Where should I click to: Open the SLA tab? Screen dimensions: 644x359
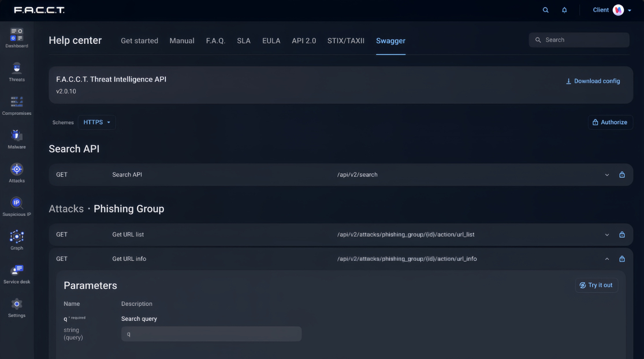pos(244,40)
